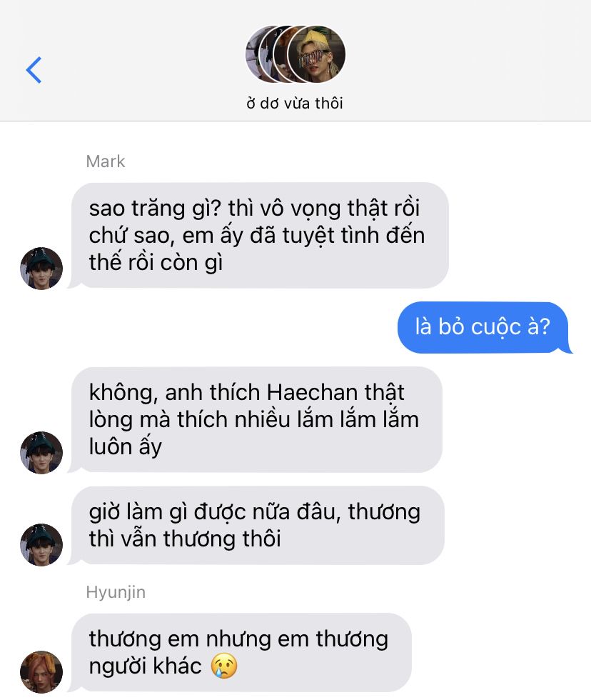Open group avatar cluster in header

295,54
